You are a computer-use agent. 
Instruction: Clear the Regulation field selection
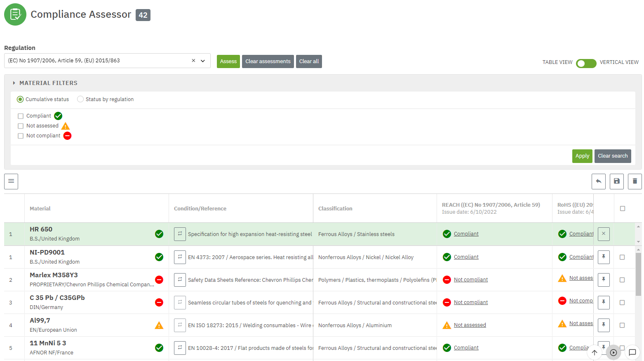[193, 61]
